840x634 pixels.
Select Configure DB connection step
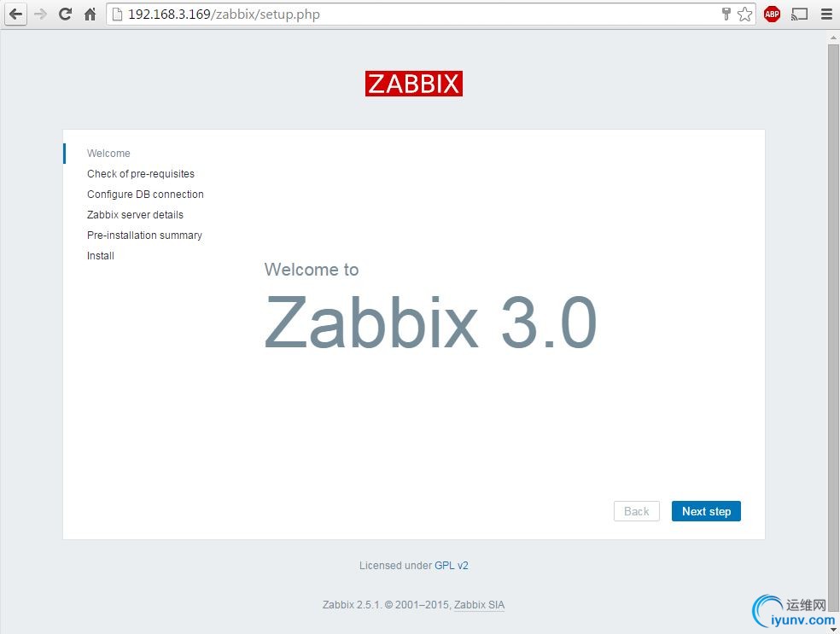click(145, 194)
